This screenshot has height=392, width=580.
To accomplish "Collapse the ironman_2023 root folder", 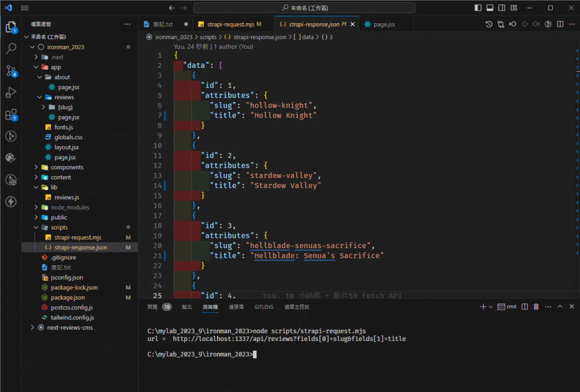I will (x=32, y=47).
